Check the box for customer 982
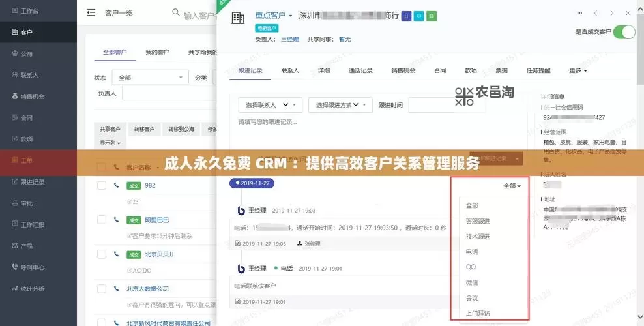The height and width of the screenshot is (326, 644). [x=102, y=186]
